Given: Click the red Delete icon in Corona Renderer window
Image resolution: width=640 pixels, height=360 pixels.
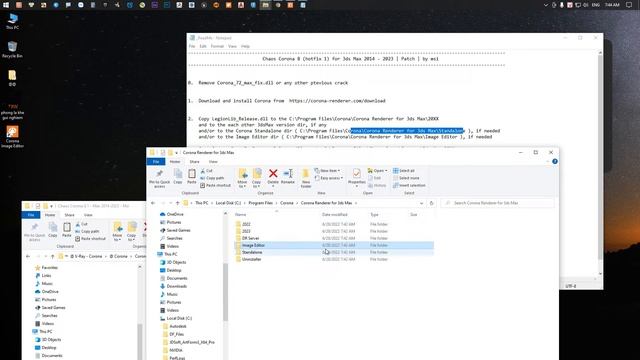Looking at the screenshot, I should (x=273, y=176).
